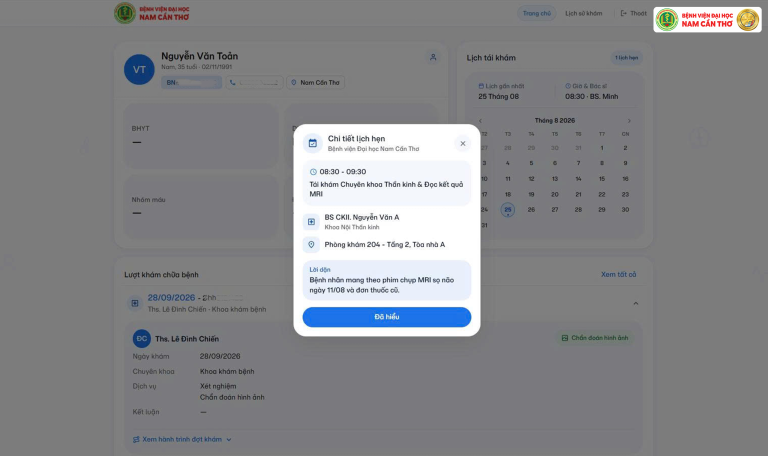Image resolution: width=768 pixels, height=456 pixels.
Task: Go to next month in calendar
Action: pos(629,120)
